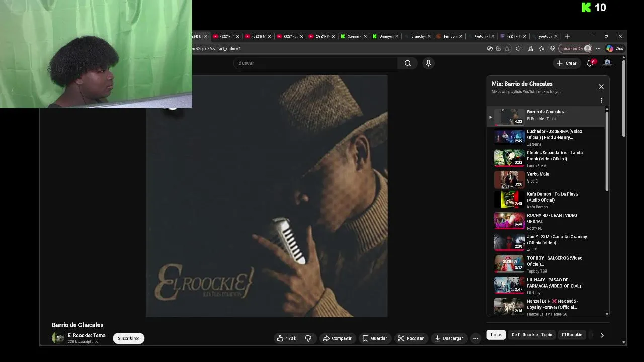Open the El Roockie: Tema channel avatar
The height and width of the screenshot is (362, 644).
tap(58, 338)
